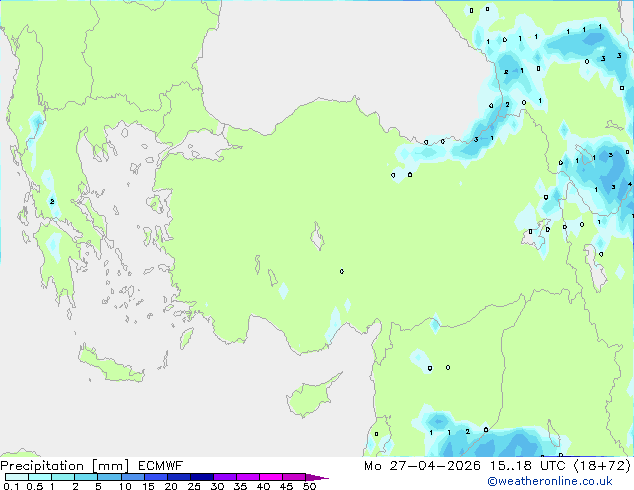This screenshot has height=490, width=634.
Task: Click the '2' precipitation value over western Greece
Action: tap(52, 201)
